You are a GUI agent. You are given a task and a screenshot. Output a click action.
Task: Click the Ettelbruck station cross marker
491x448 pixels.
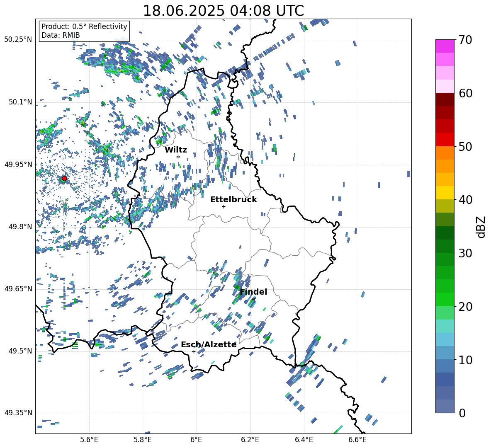click(224, 206)
